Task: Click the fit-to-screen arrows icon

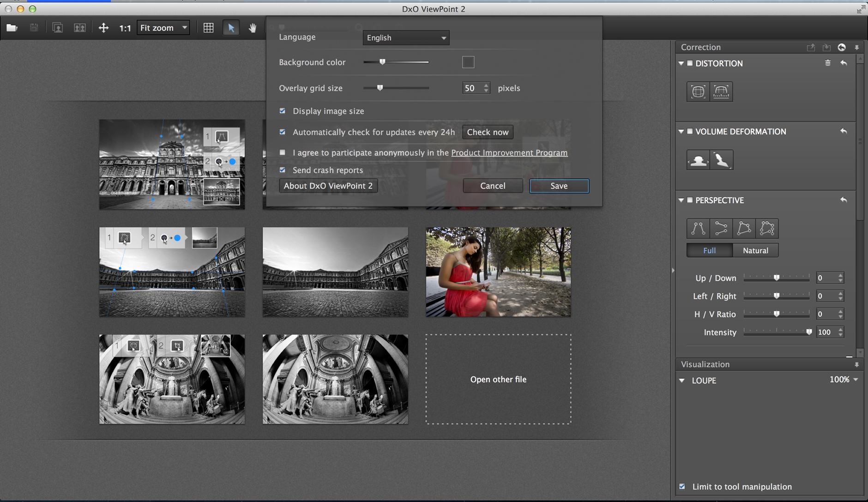Action: pyautogui.click(x=103, y=28)
